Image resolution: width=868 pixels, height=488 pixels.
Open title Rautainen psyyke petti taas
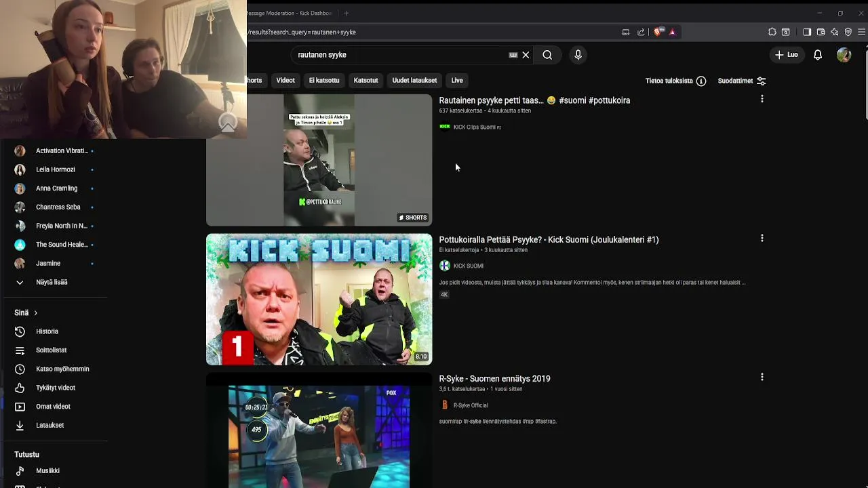coord(534,100)
